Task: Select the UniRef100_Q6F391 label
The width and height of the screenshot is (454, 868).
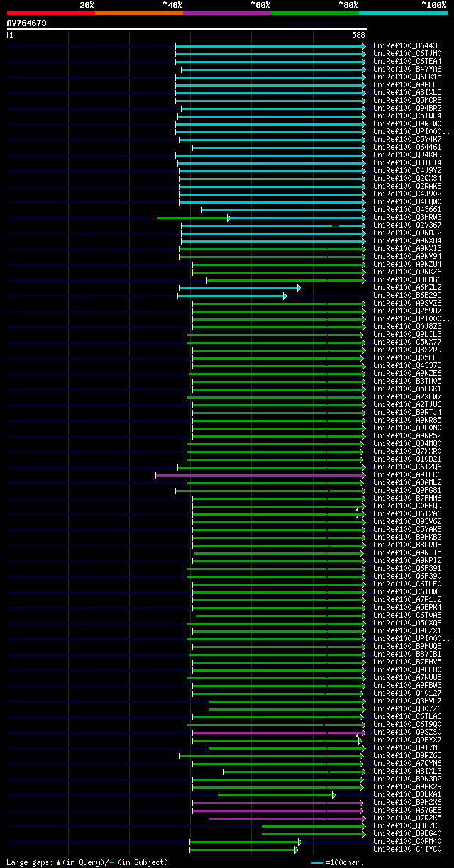Action: click(408, 568)
